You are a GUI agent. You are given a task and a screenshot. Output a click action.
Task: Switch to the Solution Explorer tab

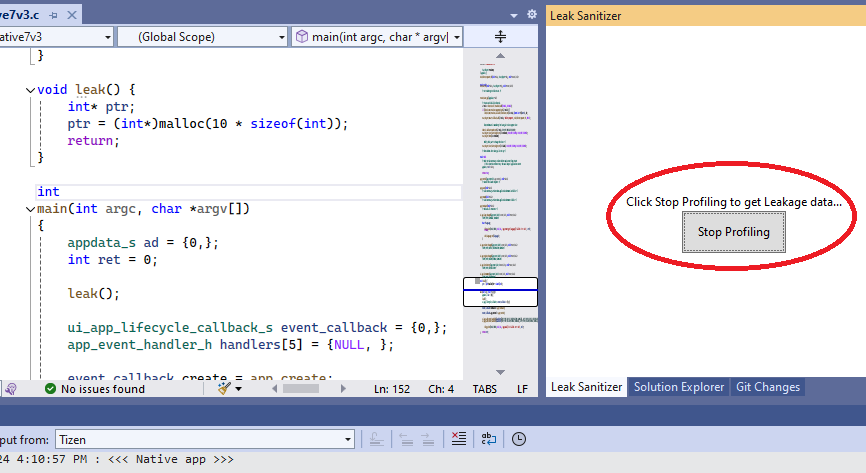click(x=679, y=387)
